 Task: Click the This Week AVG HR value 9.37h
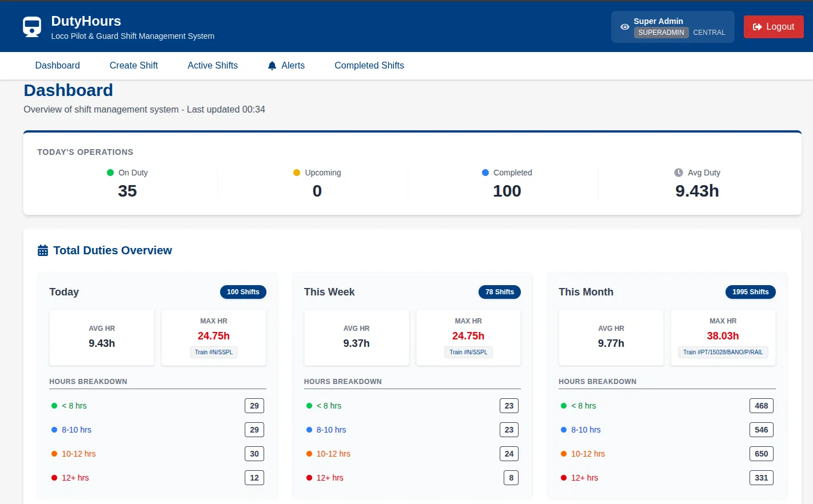(356, 343)
